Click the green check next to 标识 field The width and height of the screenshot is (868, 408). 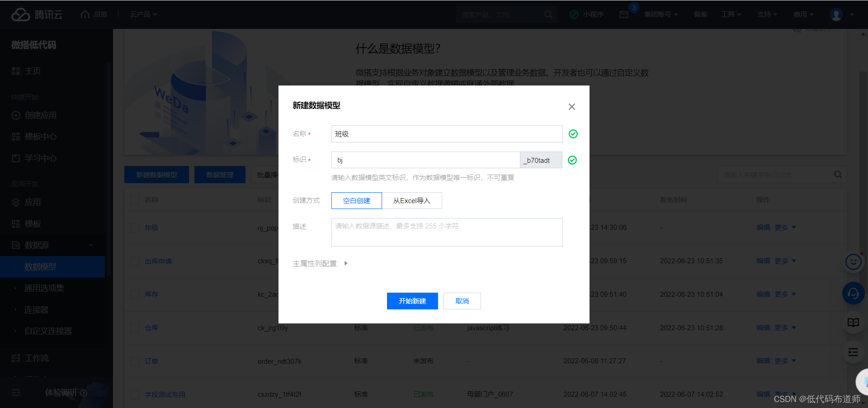tap(572, 160)
